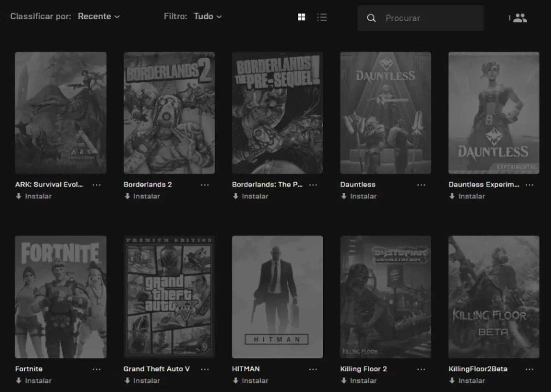The image size is (551, 392).
Task: Focus the Procurar search field
Action: click(x=420, y=18)
